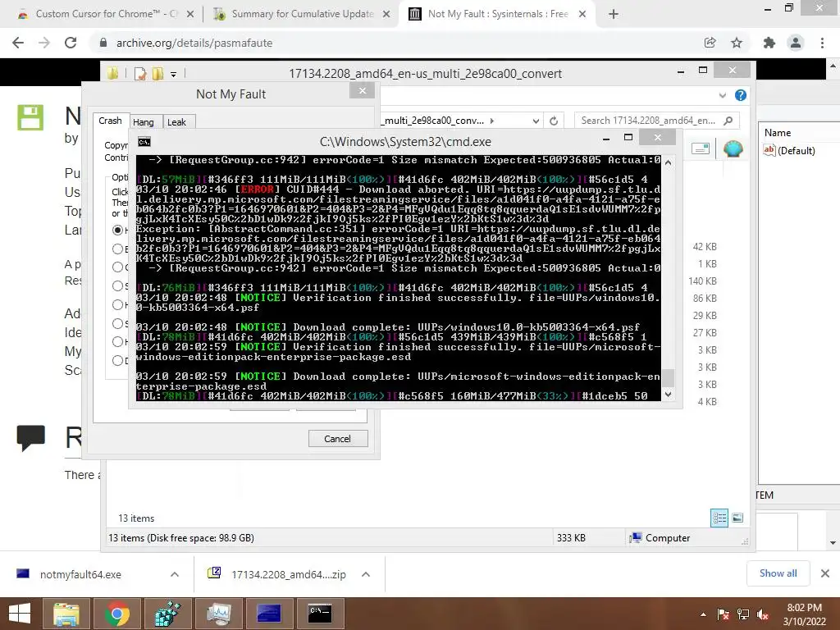This screenshot has height=630, width=840.
Task: Select the already-checked High IRQL radio option
Action: coord(118,230)
